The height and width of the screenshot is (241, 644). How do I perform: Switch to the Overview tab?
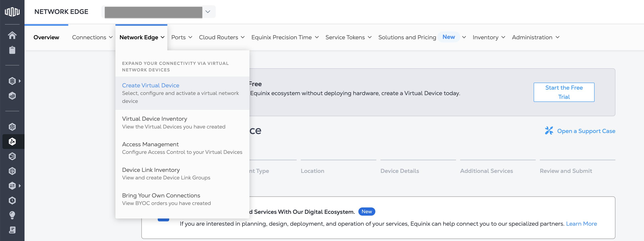point(46,37)
